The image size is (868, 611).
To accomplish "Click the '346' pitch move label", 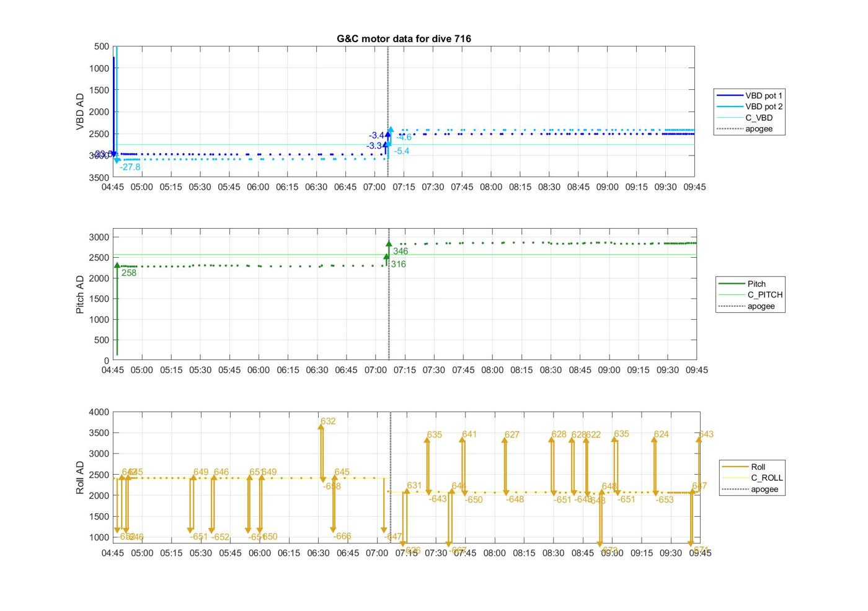I will coord(401,252).
